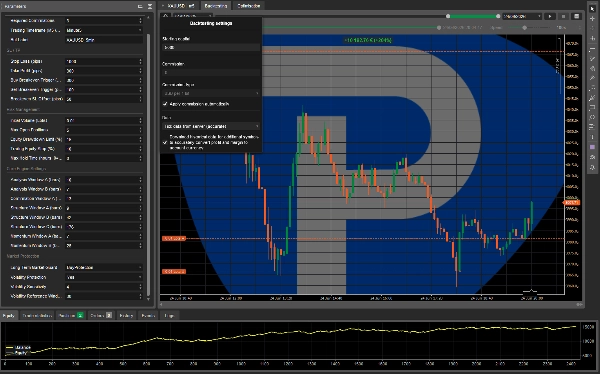This screenshot has height=374, width=600.
Task: Click the Max Hold Time stepper arrows
Action: pyautogui.click(x=140, y=158)
